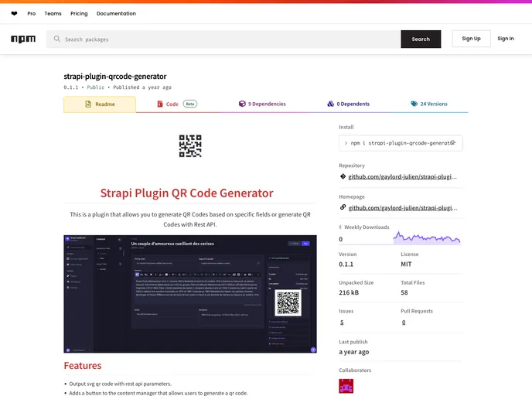Click the 216 kB unpacked size value

[x=349, y=292]
